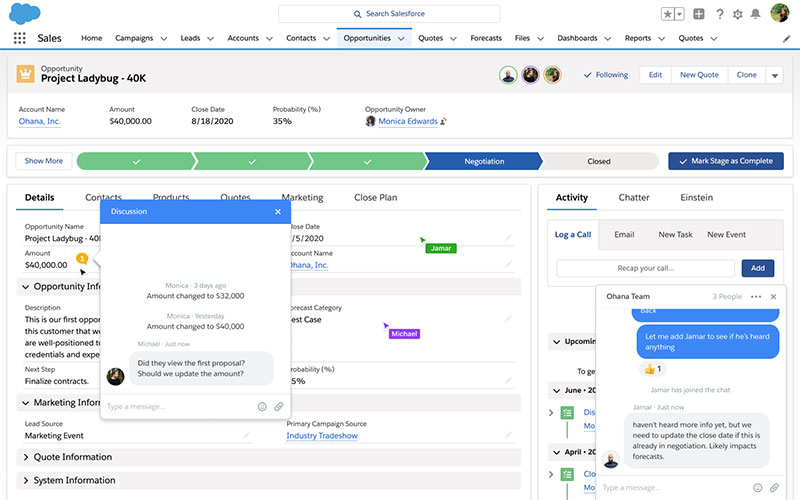Click the emoji icon in Discussion popup
The width and height of the screenshot is (800, 500).
(262, 407)
